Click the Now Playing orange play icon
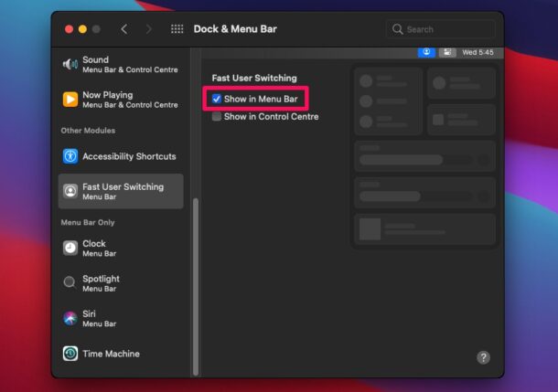The image size is (558, 392). click(70, 100)
